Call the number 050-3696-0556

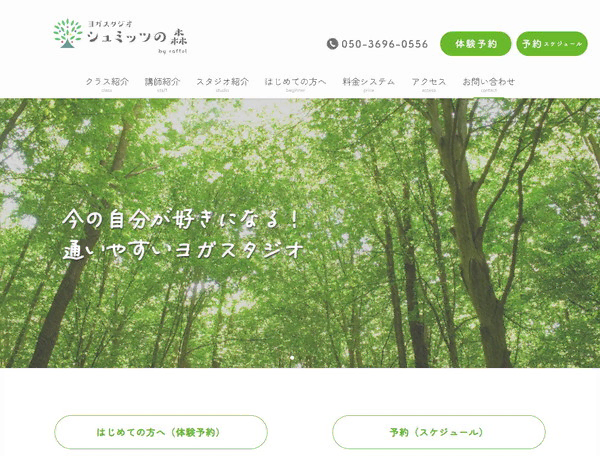[x=385, y=44]
